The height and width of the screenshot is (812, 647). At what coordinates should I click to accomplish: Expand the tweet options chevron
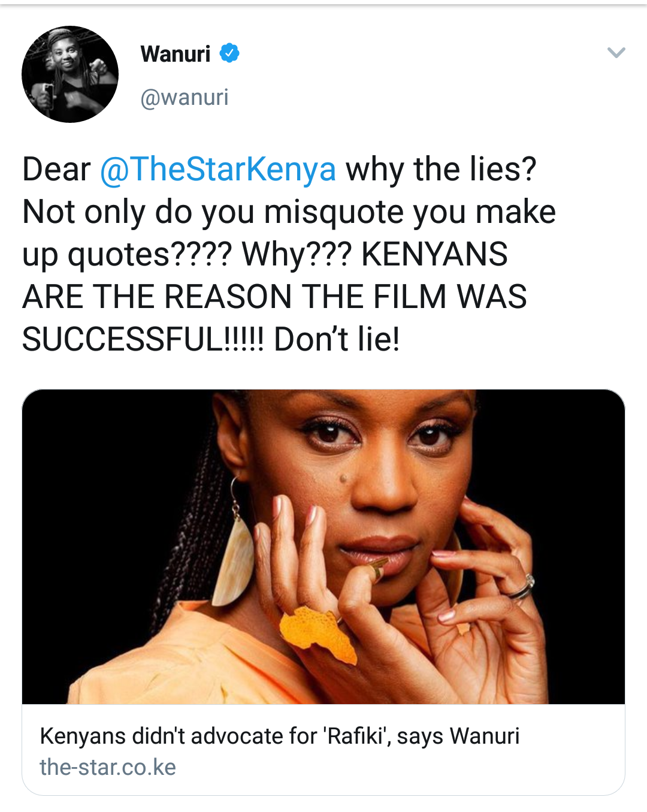click(616, 53)
